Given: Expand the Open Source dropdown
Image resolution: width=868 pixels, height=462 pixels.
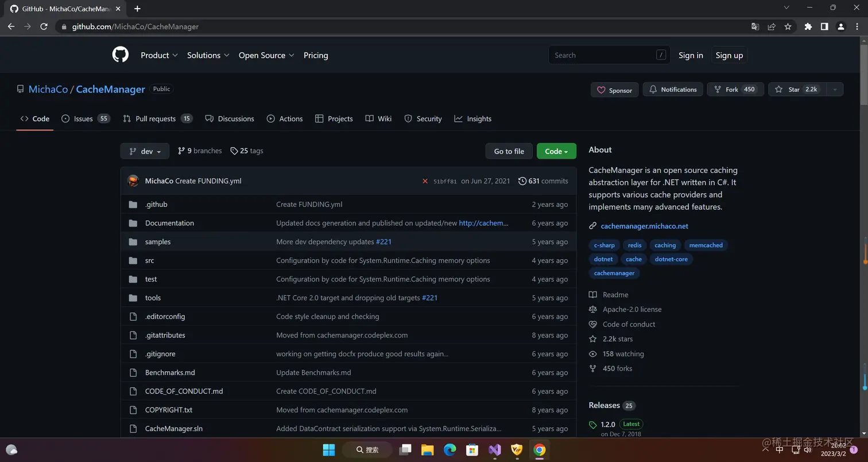Looking at the screenshot, I should 266,55.
